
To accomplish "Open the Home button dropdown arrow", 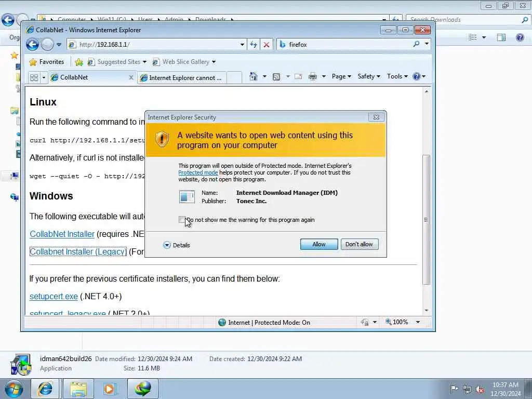I will click(264, 76).
